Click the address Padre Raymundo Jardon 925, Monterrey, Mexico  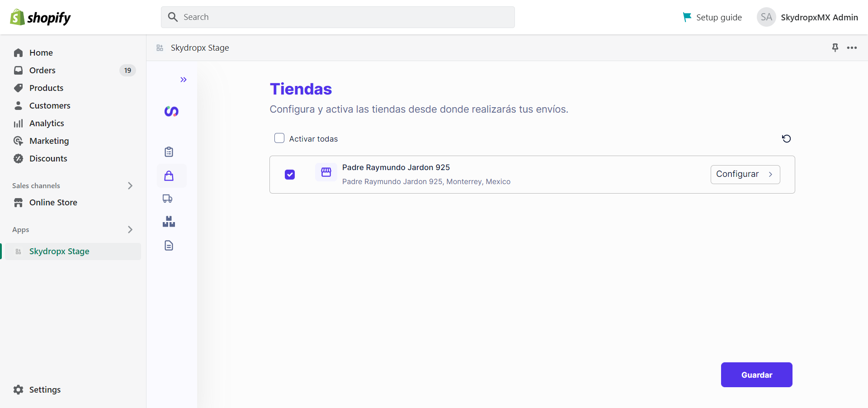pos(426,182)
